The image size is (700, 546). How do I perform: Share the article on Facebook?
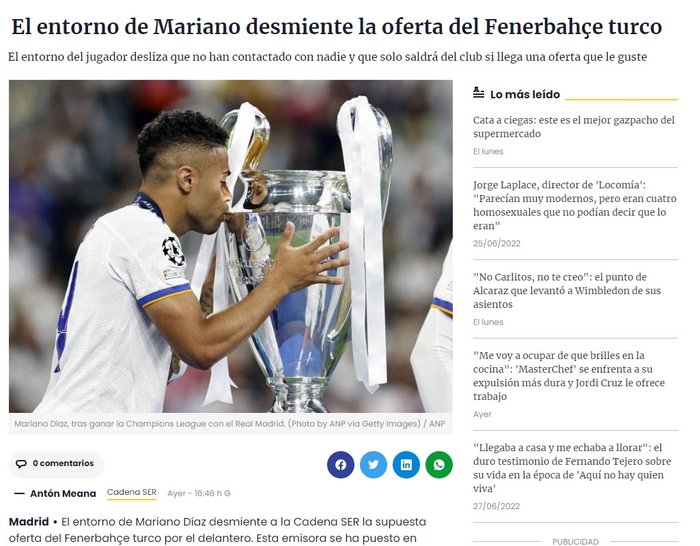point(341,465)
